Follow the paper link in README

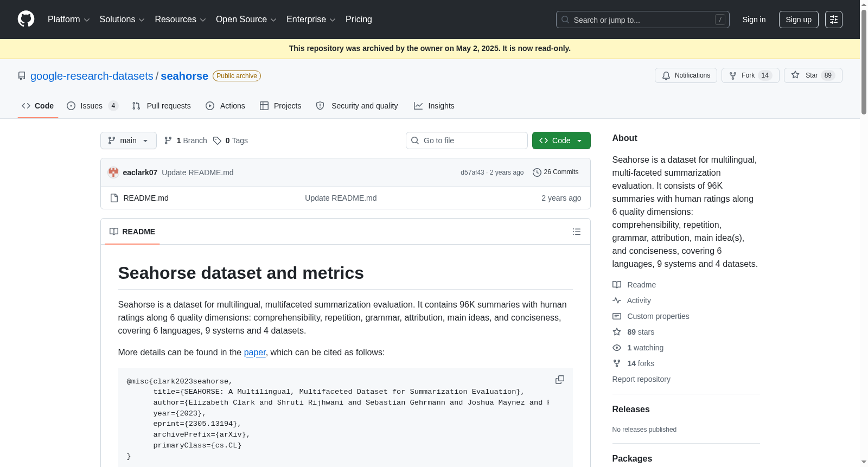click(x=255, y=353)
